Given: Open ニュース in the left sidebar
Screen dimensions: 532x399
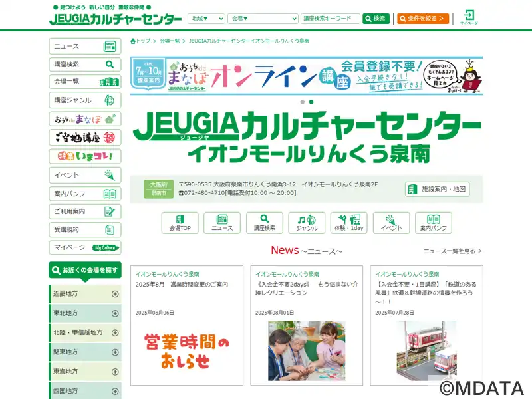Looking at the screenshot, I should pyautogui.click(x=85, y=46).
